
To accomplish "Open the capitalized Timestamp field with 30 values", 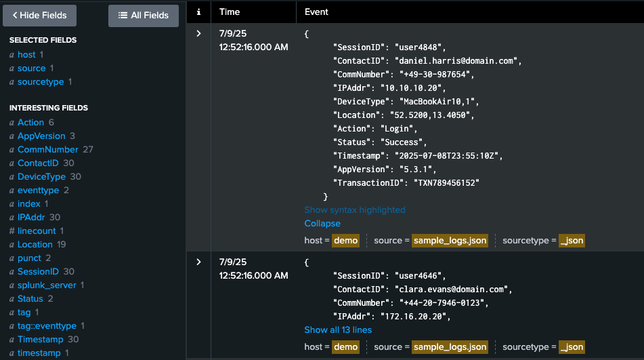I will (40, 340).
